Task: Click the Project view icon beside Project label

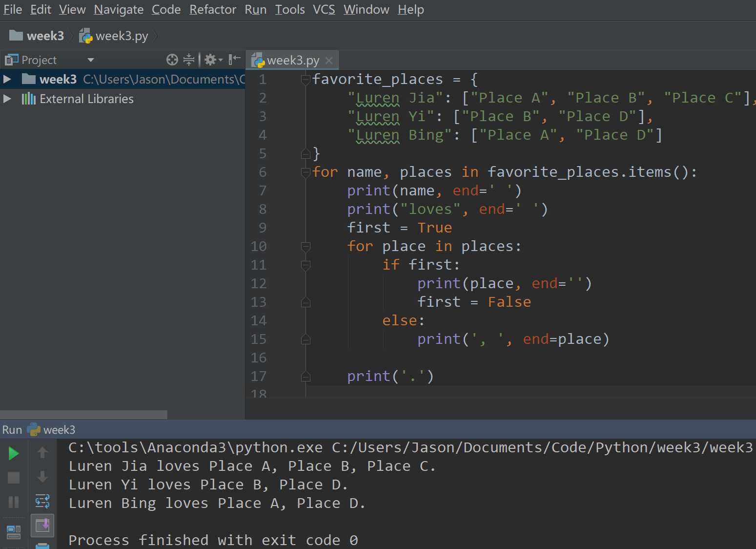Action: tap(11, 60)
